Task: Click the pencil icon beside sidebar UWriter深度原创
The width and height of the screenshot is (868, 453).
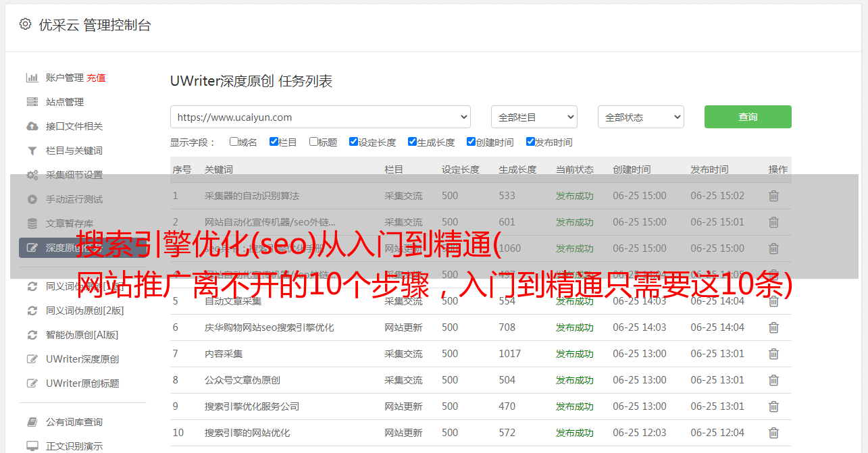Action: (x=32, y=359)
